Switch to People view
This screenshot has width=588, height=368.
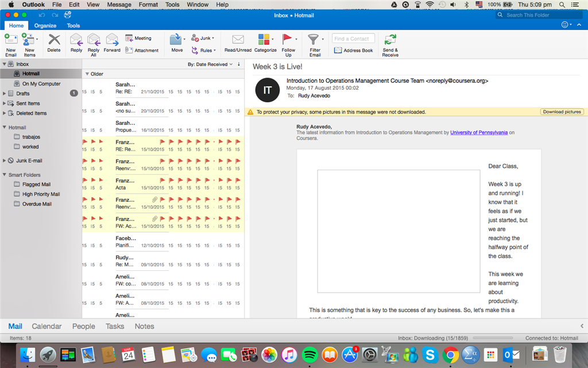84,327
